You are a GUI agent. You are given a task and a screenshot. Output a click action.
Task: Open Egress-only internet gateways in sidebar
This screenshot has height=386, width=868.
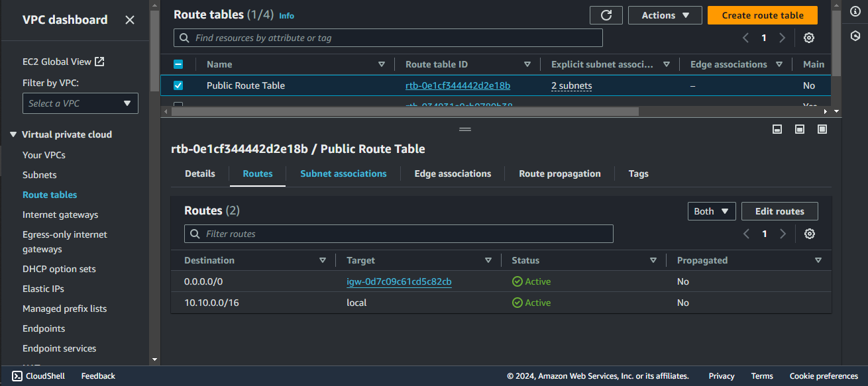(x=65, y=242)
